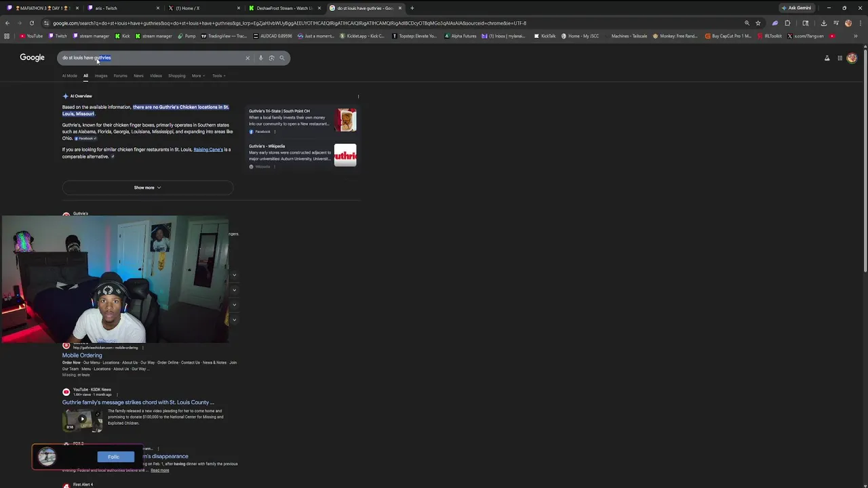
Task: Open the bookmarks apps grid icon
Action: (7, 36)
